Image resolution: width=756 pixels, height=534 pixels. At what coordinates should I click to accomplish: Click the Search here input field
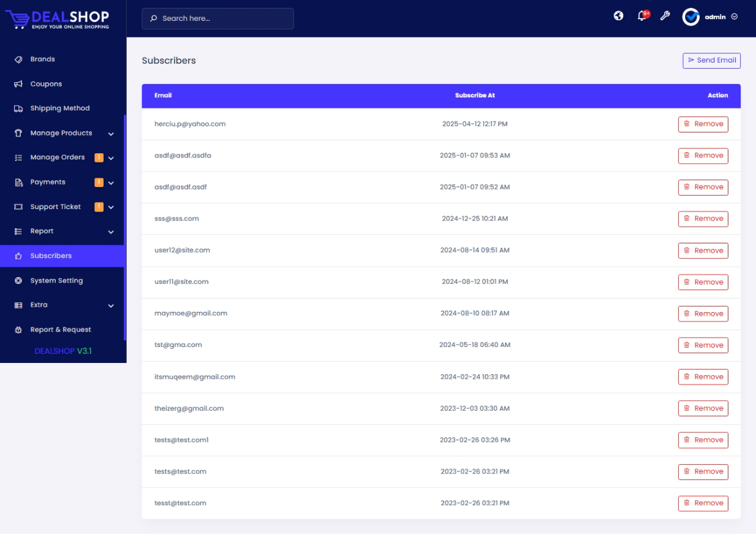point(224,18)
